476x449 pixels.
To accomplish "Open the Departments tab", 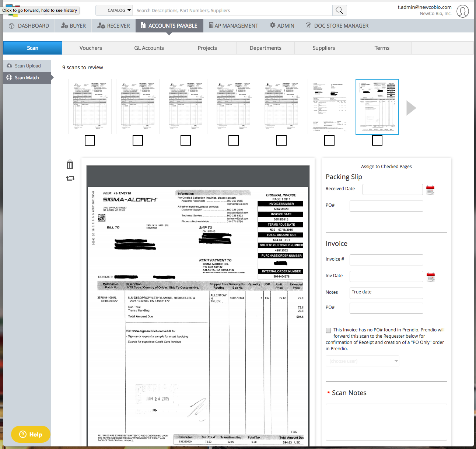I will pyautogui.click(x=265, y=48).
